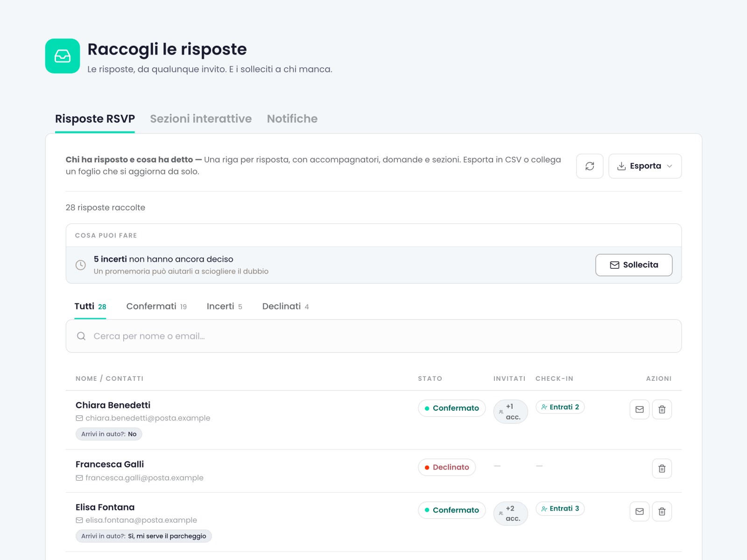Click the green inbox logo icon
Image resolution: width=747 pixels, height=560 pixels.
click(x=63, y=56)
